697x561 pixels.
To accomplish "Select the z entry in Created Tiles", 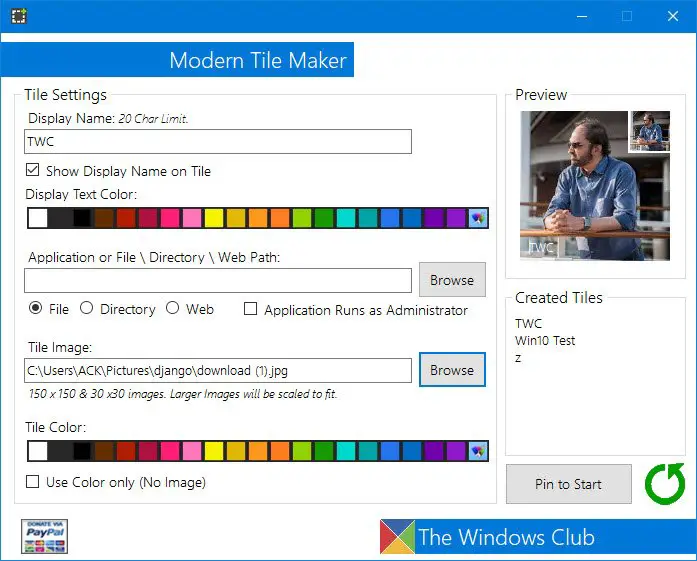I will [x=518, y=358].
